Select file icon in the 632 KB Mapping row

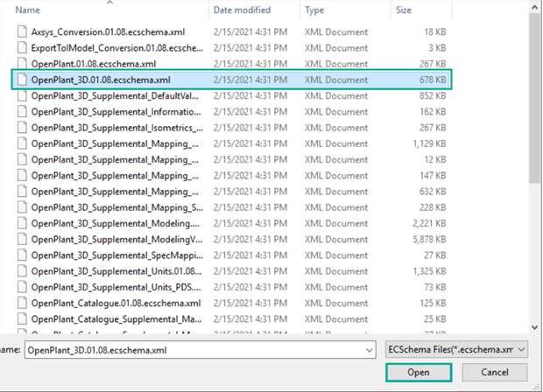coord(22,192)
